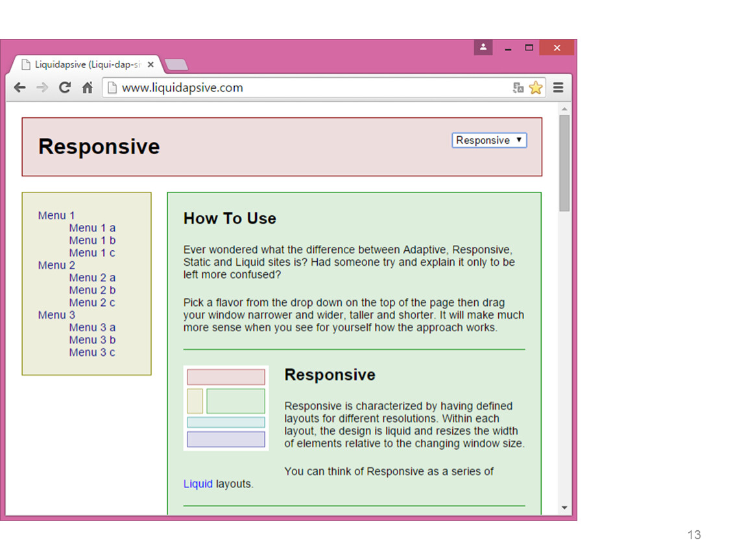Click the vertical scrollbar thumb
746x560 pixels.
[x=564, y=162]
